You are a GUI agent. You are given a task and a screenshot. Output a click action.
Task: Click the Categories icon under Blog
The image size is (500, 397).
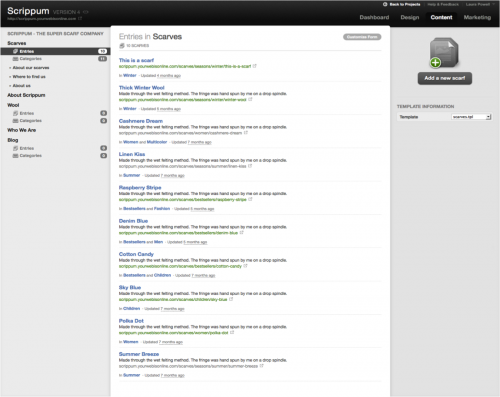click(x=15, y=156)
